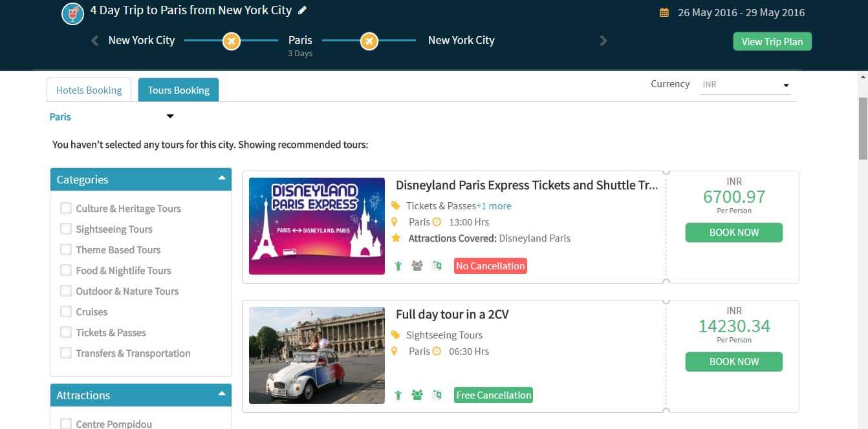868x429 pixels.
Task: Open the Currency INR dropdown
Action: (746, 85)
